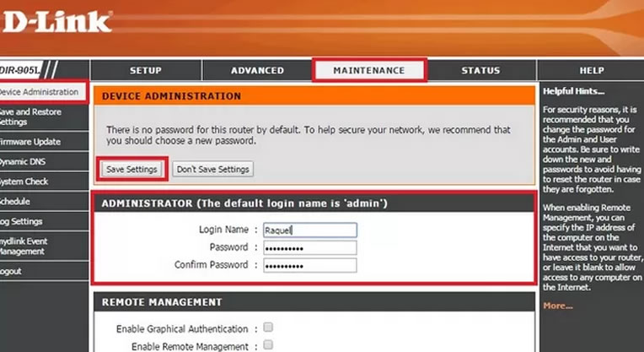Click Don't Save Settings button
Viewport: 644px width, 352px height.
(212, 170)
